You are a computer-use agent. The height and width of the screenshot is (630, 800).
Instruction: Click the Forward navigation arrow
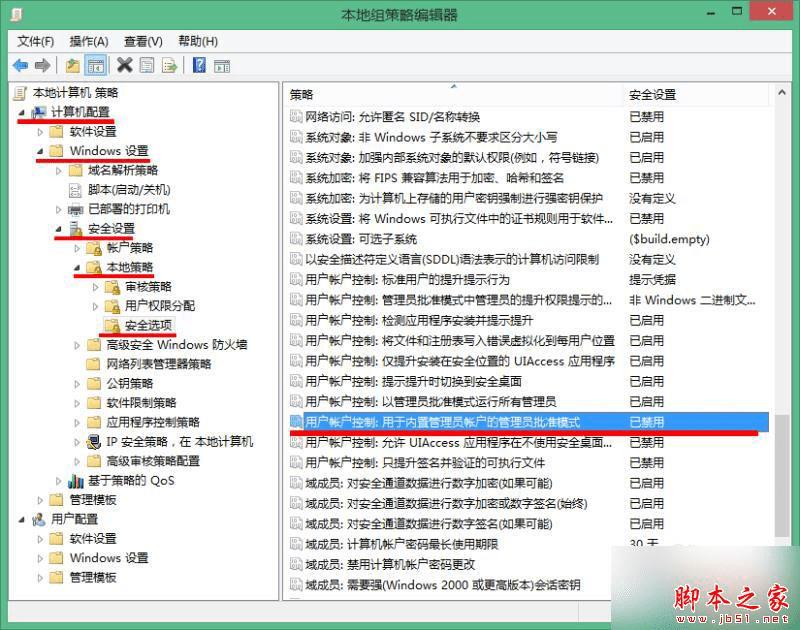(x=40, y=65)
